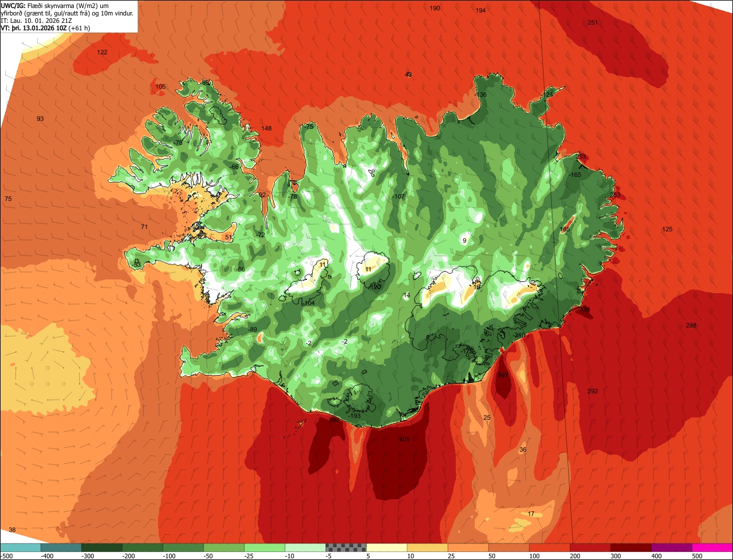Click the '-193' value on the south coast
Image resolution: width=733 pixels, height=560 pixels.
354,416
